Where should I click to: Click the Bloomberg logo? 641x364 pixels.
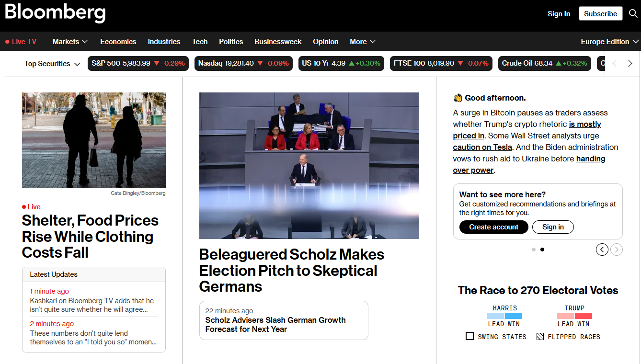pos(55,12)
